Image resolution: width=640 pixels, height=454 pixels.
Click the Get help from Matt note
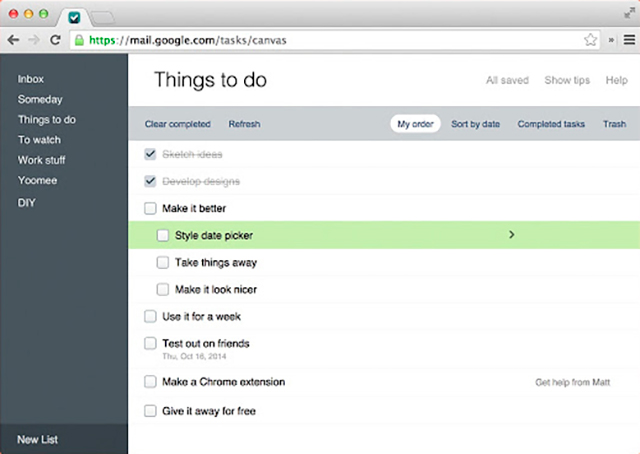pyautogui.click(x=573, y=382)
